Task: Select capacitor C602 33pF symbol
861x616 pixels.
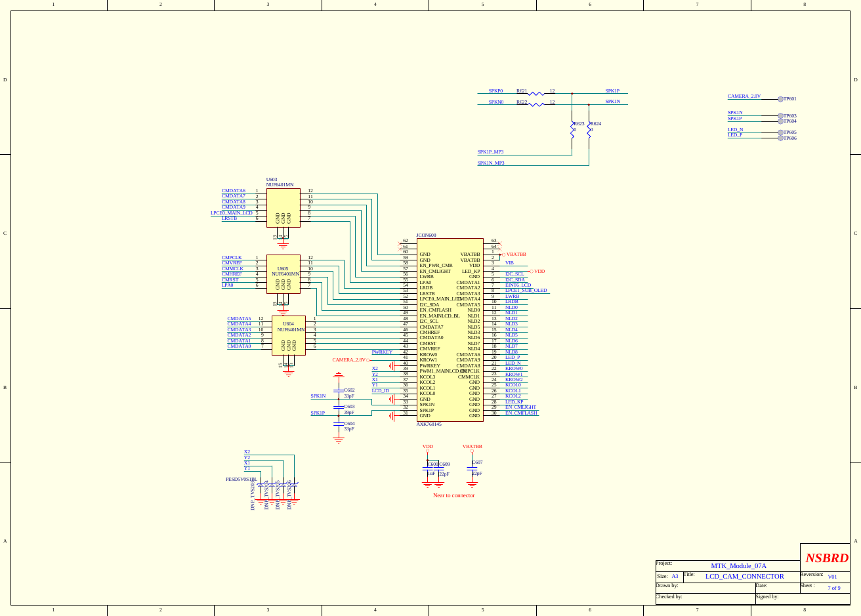Action: (339, 392)
